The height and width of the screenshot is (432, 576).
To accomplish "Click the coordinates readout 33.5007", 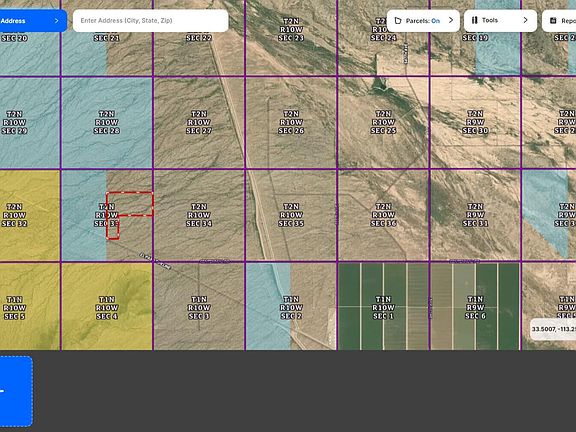I will point(554,329).
